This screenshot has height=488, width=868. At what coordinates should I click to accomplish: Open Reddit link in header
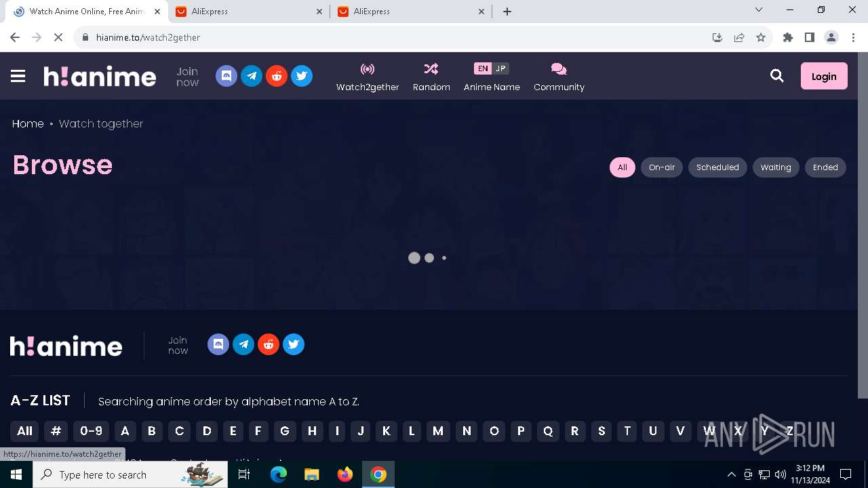pos(277,76)
